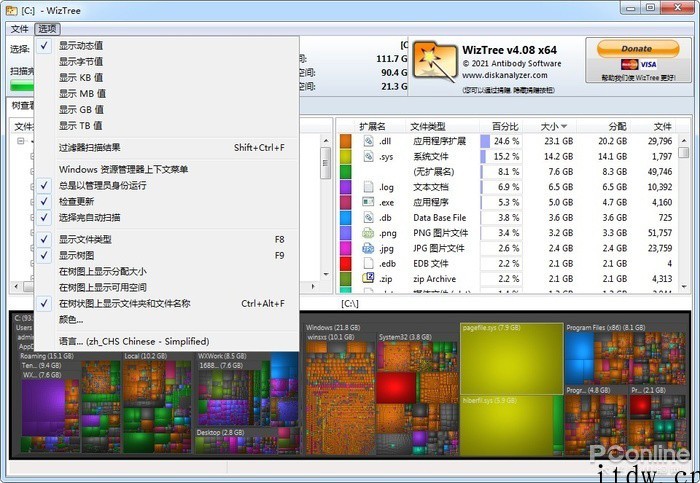Select 显示 MB 值 menu entry
The height and width of the screenshot is (483, 700).
coord(166,94)
